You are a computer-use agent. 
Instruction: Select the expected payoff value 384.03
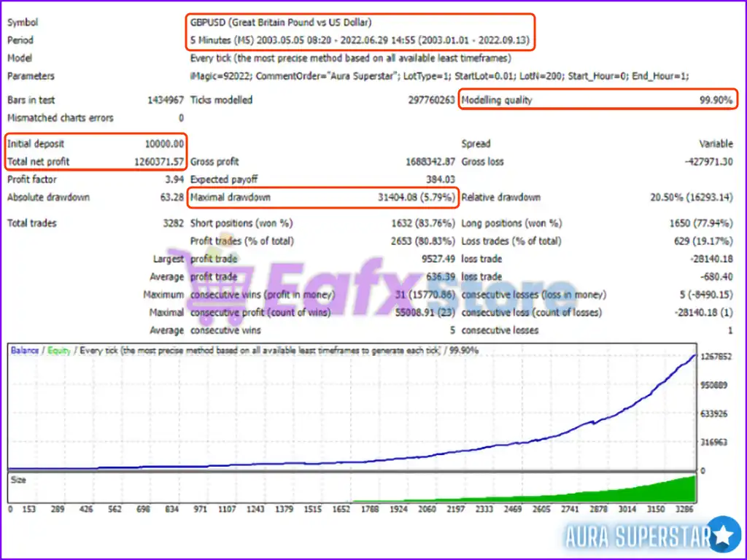(441, 179)
